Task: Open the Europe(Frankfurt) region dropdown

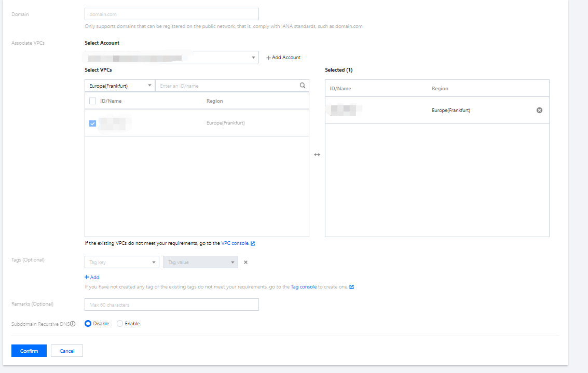Action: pyautogui.click(x=120, y=86)
